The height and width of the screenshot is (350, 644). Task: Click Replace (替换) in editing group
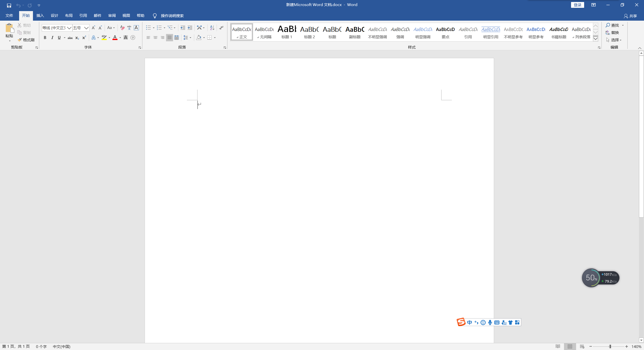coord(612,32)
